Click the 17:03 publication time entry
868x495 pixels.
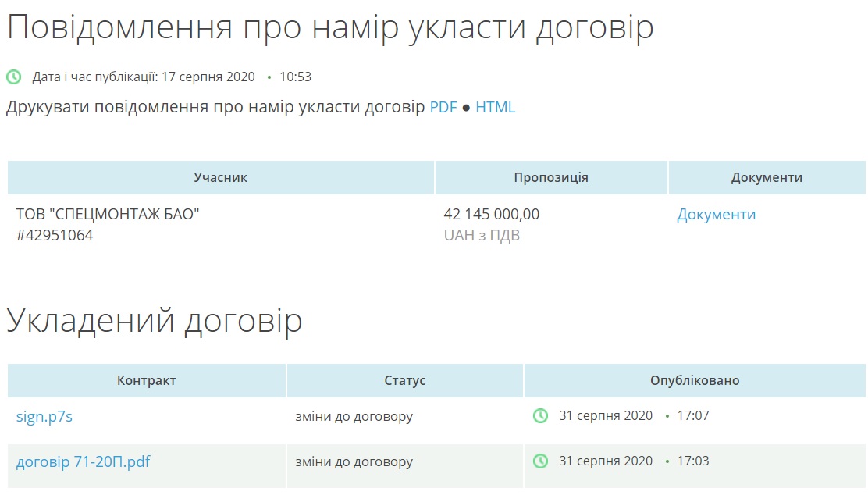click(x=692, y=461)
